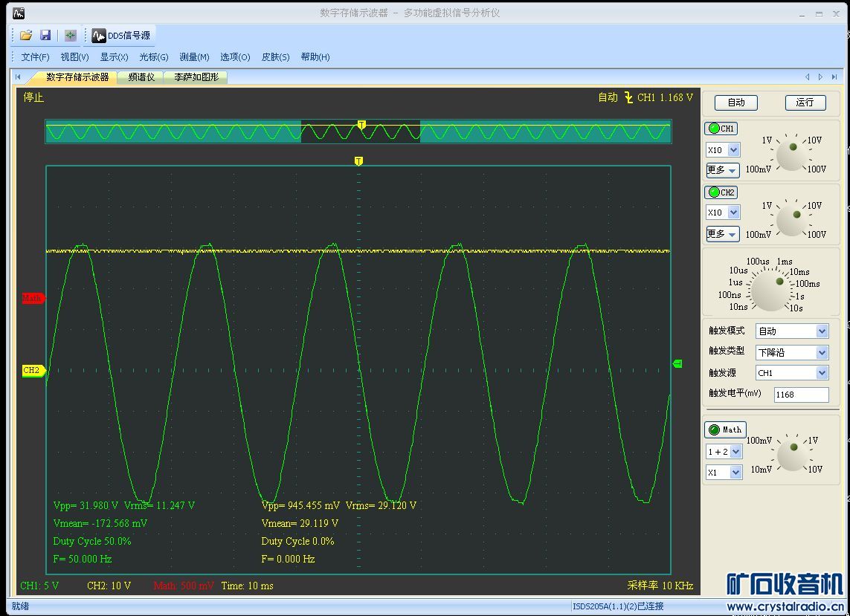Image resolution: width=850 pixels, height=616 pixels.
Task: Expand the 触发类型 trigger type dropdown
Action: pyautogui.click(x=822, y=352)
